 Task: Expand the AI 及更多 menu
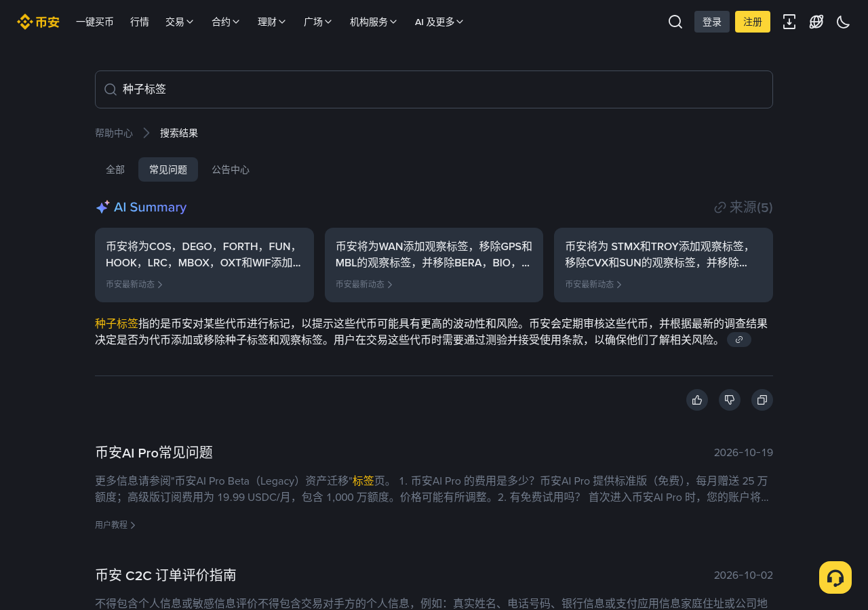[439, 22]
